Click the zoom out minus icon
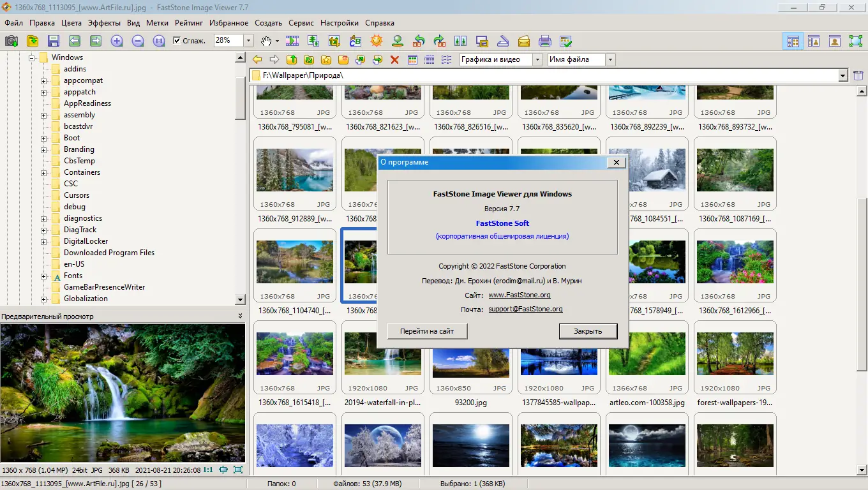Screen dimensions: 868x490 pos(138,41)
